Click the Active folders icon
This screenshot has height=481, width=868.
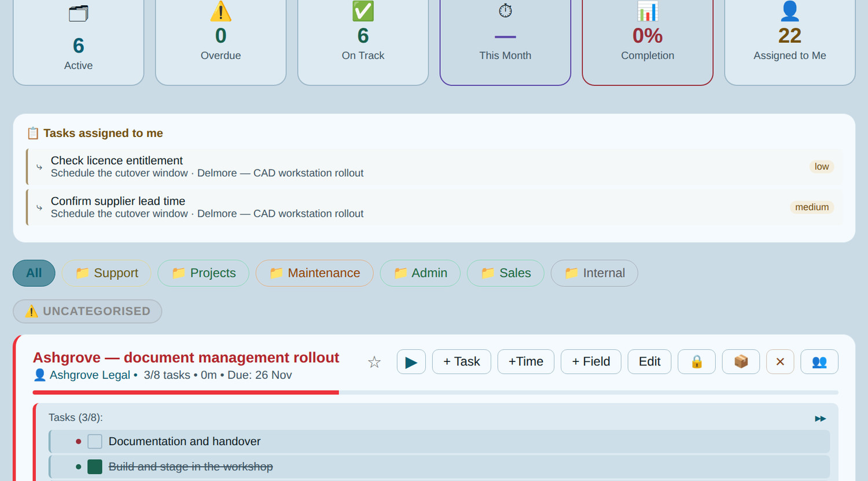78,13
